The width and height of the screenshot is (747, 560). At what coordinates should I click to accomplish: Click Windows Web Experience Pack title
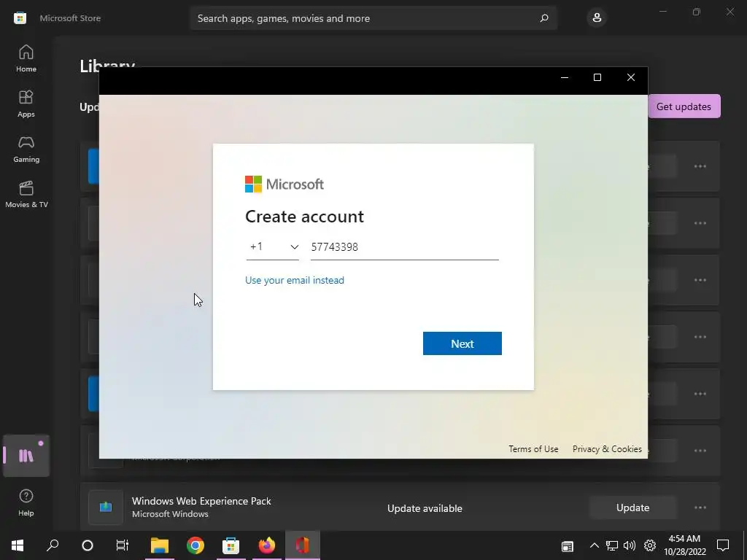point(201,501)
